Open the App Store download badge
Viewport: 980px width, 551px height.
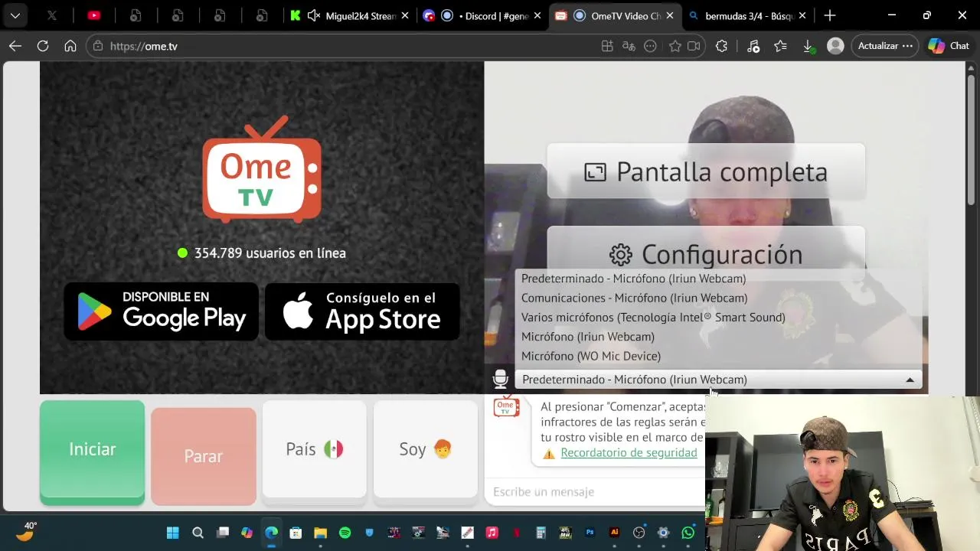pyautogui.click(x=362, y=311)
